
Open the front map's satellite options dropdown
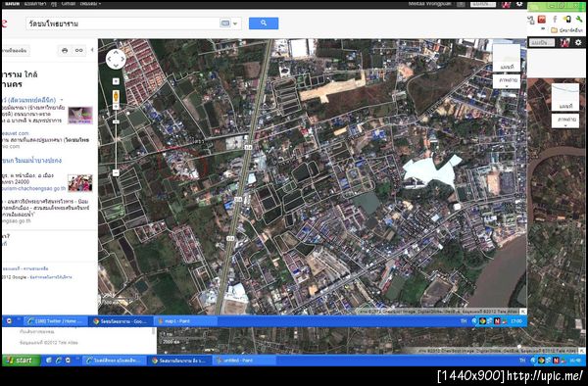[507, 81]
